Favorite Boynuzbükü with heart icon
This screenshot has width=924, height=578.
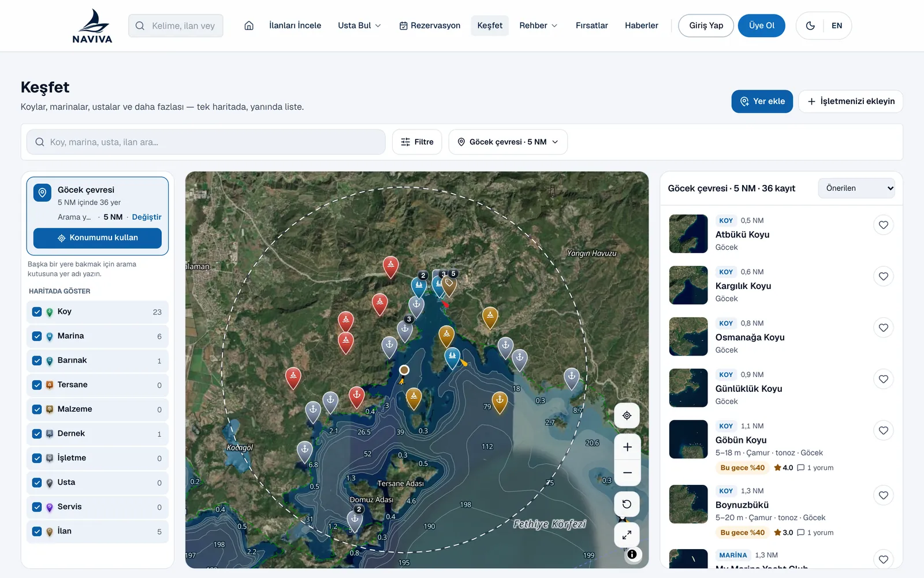pos(883,495)
